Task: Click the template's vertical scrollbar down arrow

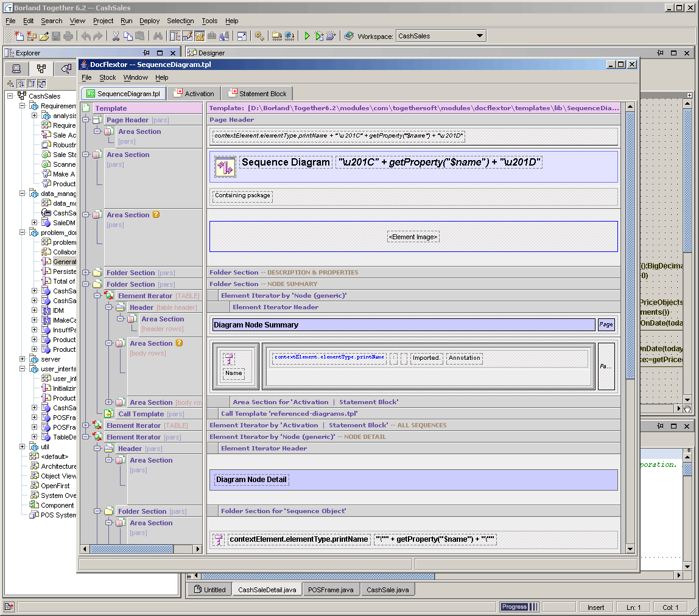Action: click(630, 550)
